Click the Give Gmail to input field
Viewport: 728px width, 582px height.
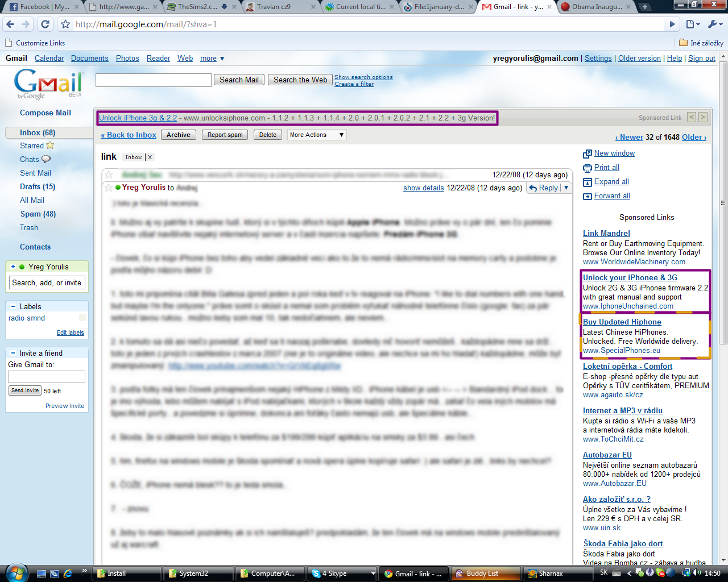click(47, 377)
